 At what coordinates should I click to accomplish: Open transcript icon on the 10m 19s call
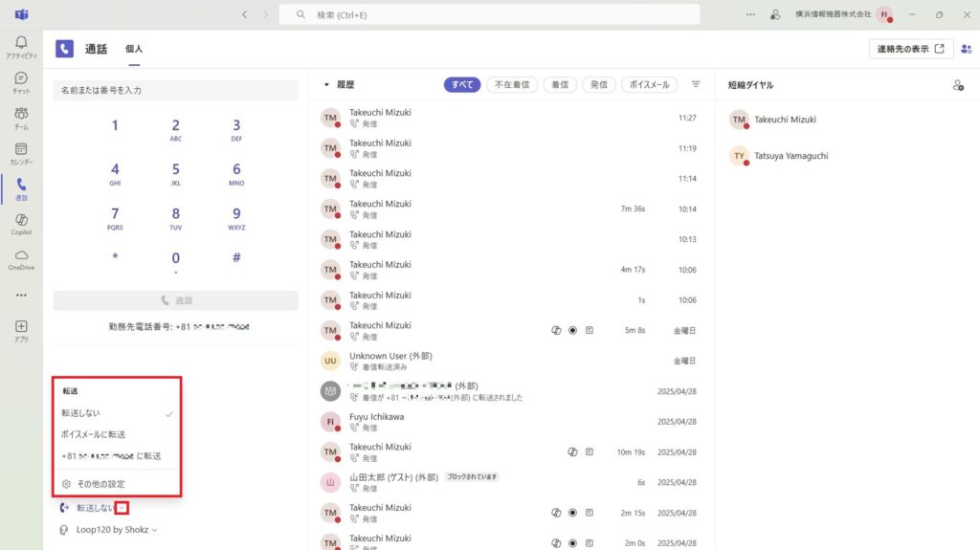[590, 451]
